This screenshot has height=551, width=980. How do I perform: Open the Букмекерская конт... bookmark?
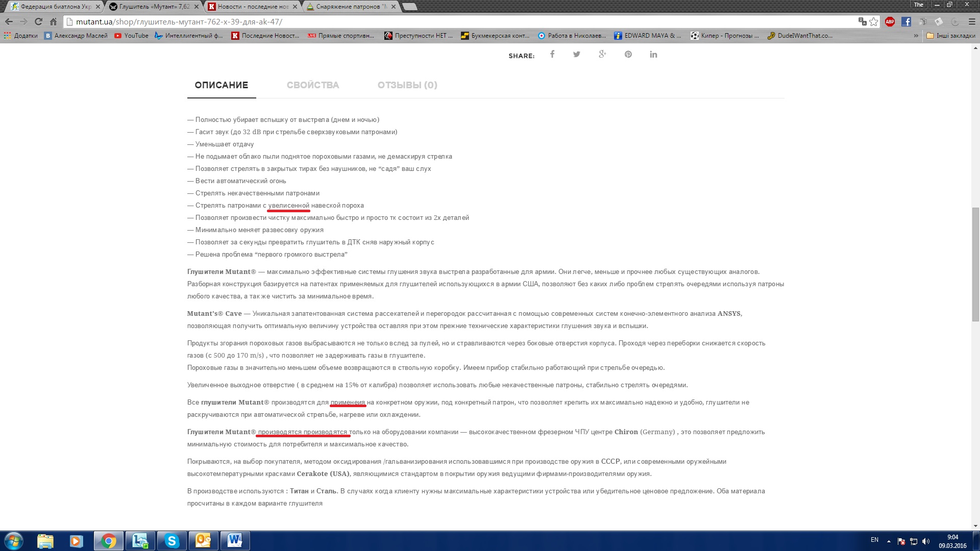pyautogui.click(x=495, y=36)
